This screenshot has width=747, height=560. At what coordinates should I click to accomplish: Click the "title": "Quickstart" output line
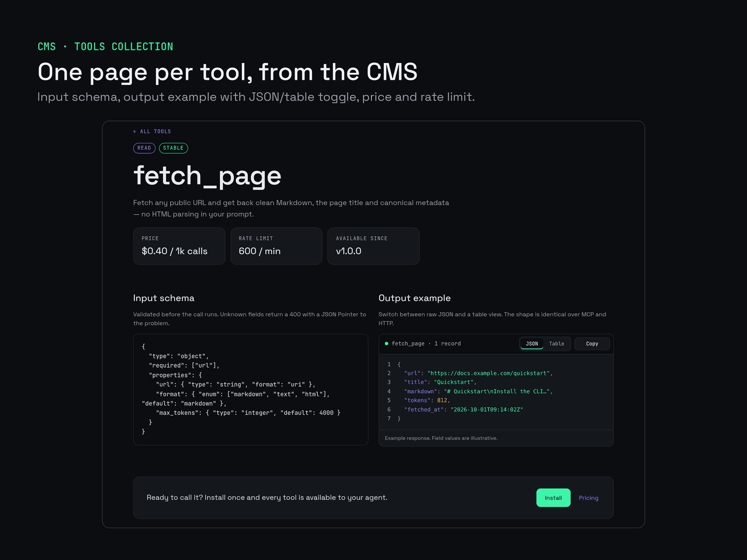tap(440, 382)
